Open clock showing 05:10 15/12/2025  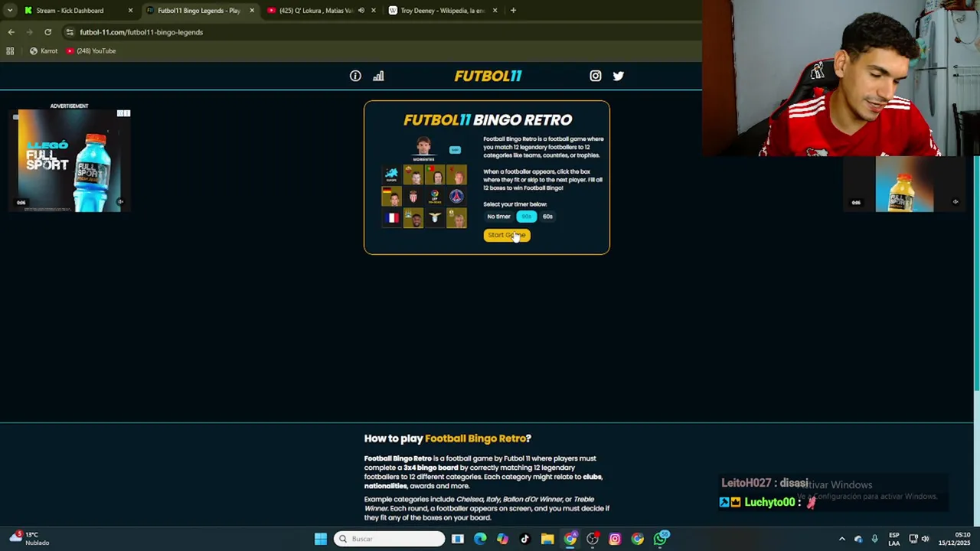pos(955,539)
